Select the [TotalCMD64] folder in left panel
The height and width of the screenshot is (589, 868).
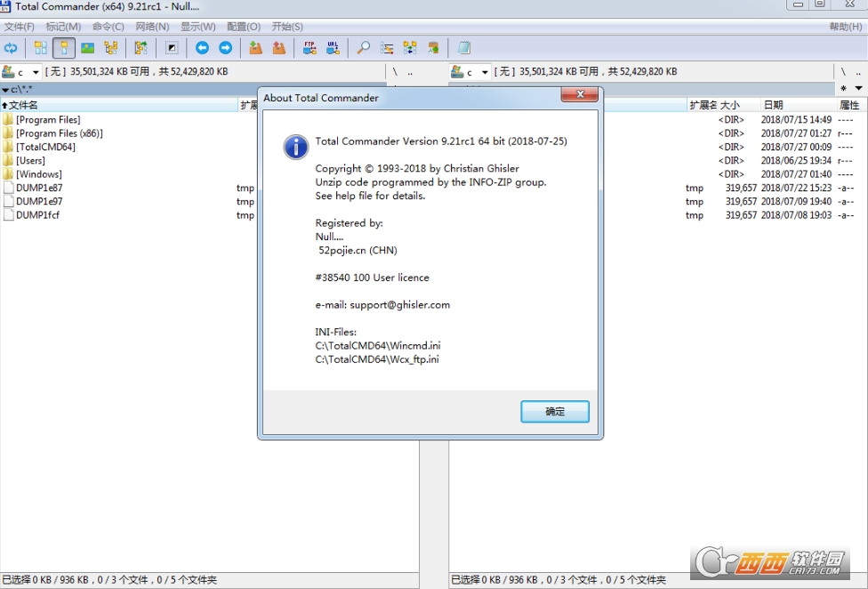pos(45,147)
